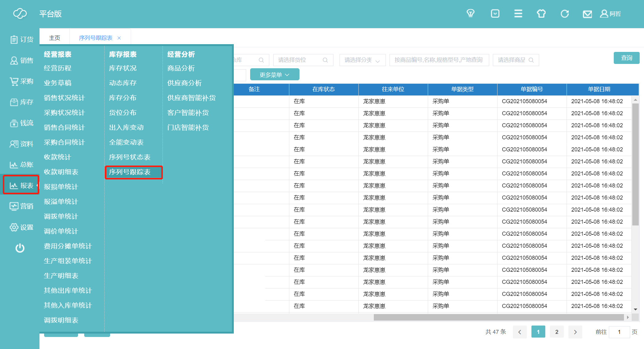644x349 pixels.
Task: Open the 请选择分类 category dropdown
Action: 362,60
